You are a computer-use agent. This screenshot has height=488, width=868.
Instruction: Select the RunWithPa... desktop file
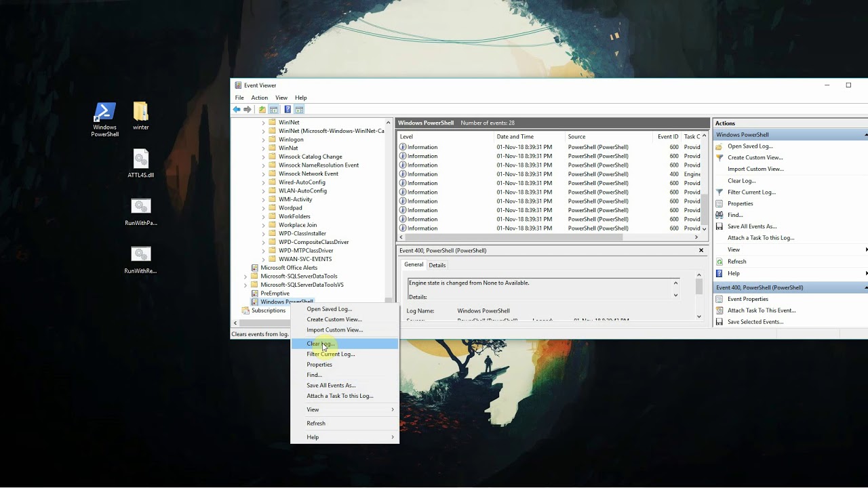140,212
